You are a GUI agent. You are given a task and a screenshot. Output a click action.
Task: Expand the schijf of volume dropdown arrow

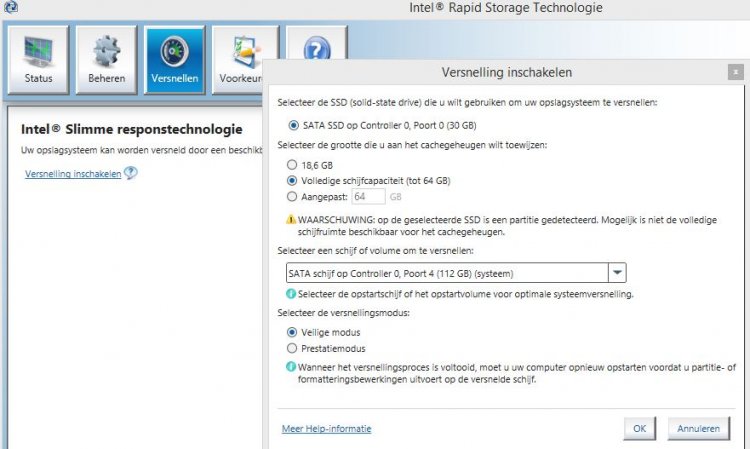(617, 273)
